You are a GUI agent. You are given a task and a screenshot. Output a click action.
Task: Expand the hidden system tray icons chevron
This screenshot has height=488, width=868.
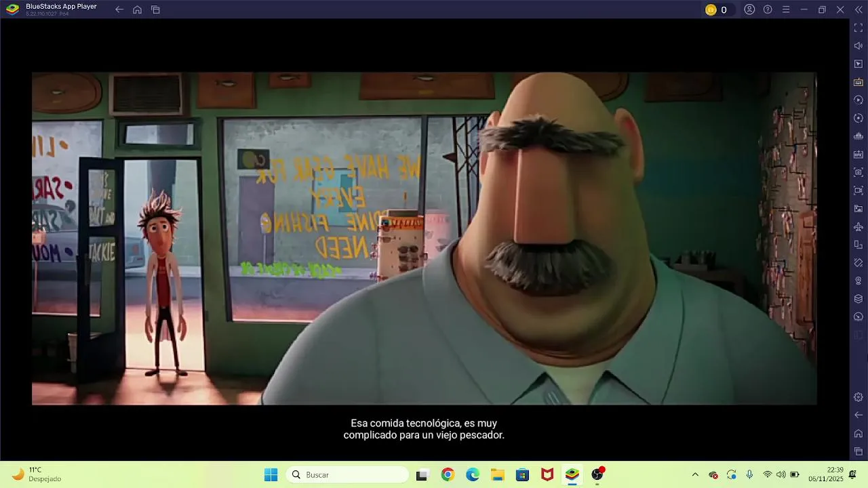[695, 474]
